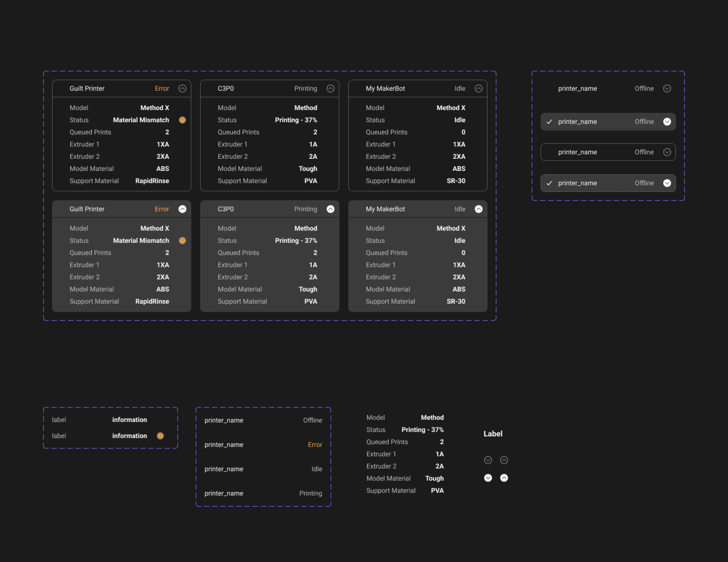Click the filled up-chevron icon near the Label text
Viewport: 728px width, 562px height.
pos(504,478)
